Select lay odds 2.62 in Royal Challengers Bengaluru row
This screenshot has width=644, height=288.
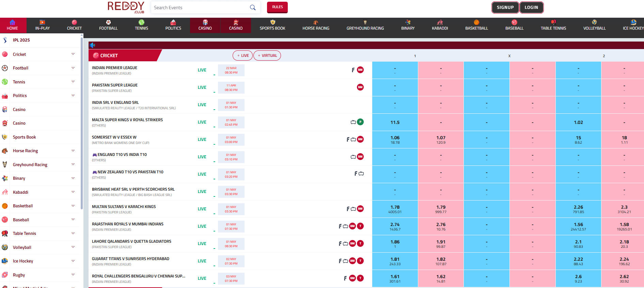coord(624,278)
